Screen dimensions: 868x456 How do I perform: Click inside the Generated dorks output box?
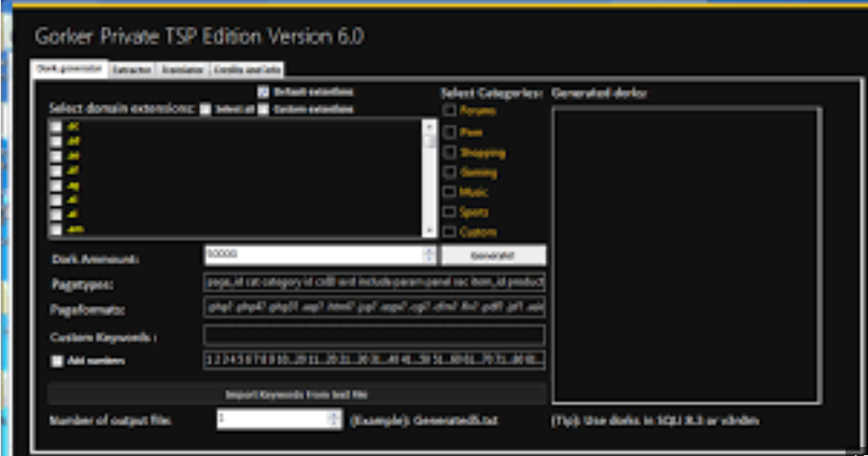[x=686, y=255]
